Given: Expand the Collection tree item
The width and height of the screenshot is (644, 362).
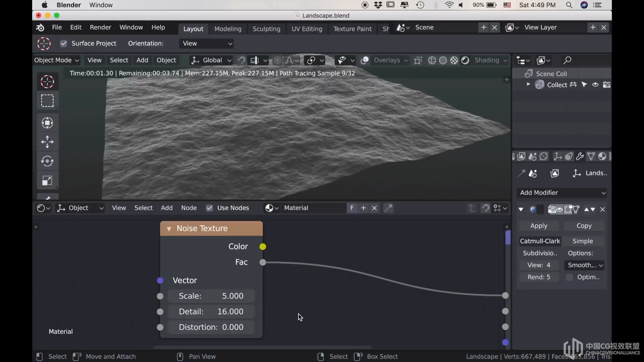Looking at the screenshot, I should (x=528, y=84).
